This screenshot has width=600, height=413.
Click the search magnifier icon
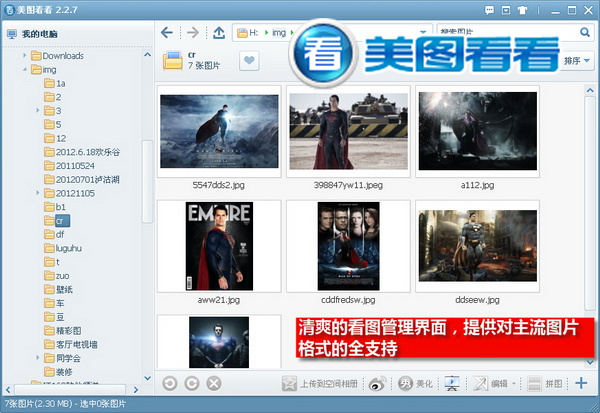585,32
